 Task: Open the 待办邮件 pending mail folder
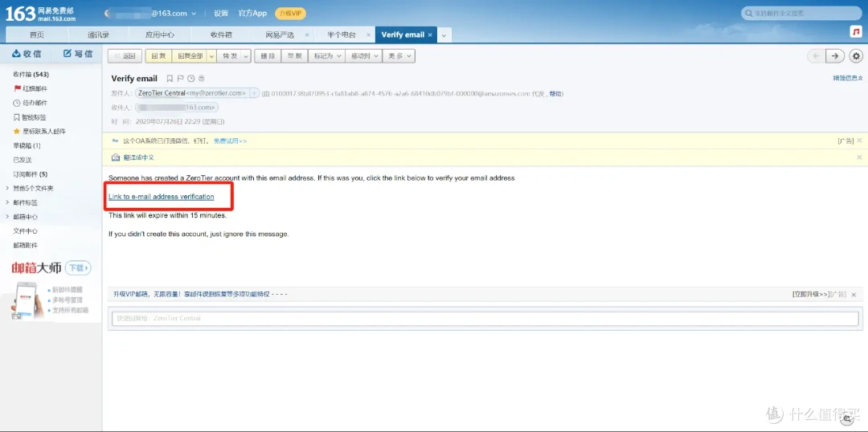(31, 103)
